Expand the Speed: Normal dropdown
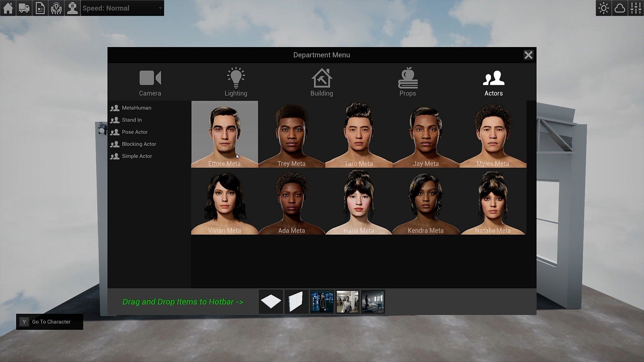Viewport: 644px width, 362px height. pyautogui.click(x=122, y=8)
